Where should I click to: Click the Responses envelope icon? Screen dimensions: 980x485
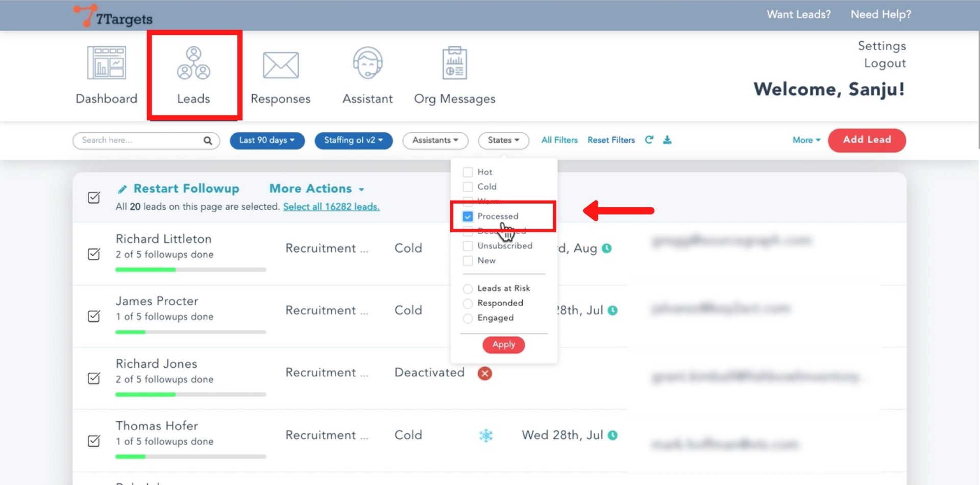(280, 65)
